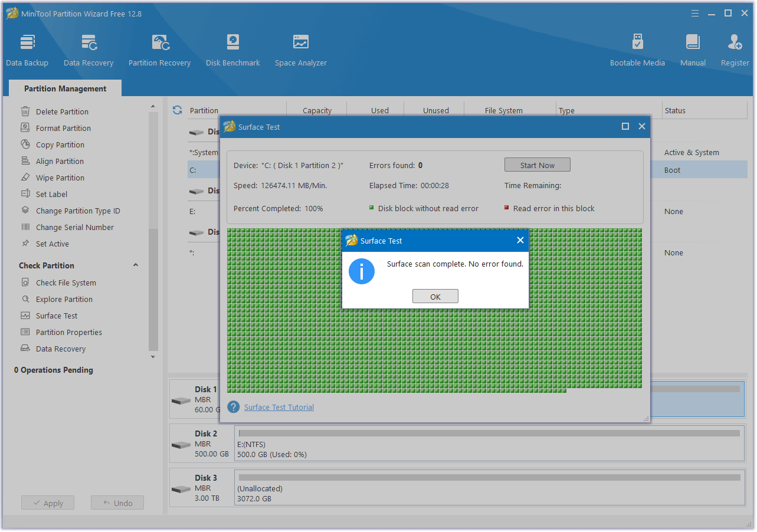The height and width of the screenshot is (532, 757).
Task: Select Data Recovery in the sidebar list
Action: pos(60,349)
